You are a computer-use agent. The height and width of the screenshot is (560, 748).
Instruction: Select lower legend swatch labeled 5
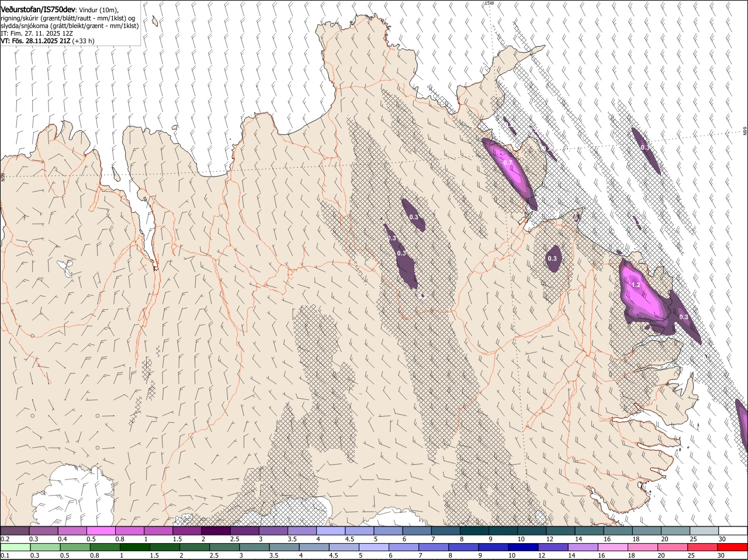tap(374, 547)
